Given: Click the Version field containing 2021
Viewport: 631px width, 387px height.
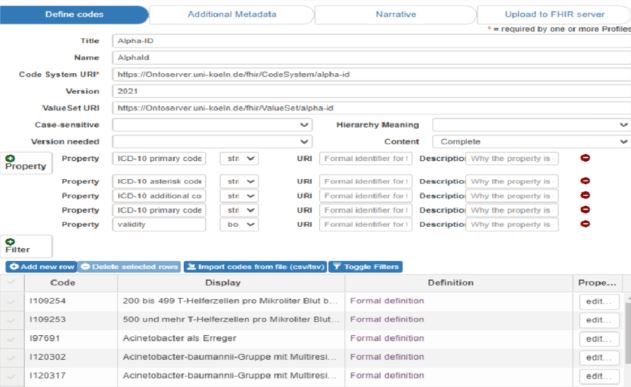Looking at the screenshot, I should [371, 91].
